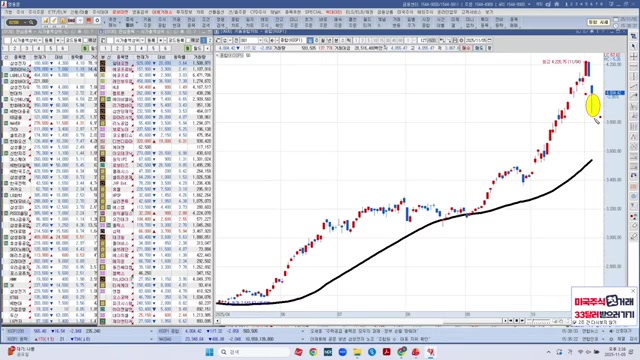Click the top icon in the right chart toolbar
The height and width of the screenshot is (360, 640).
pyautogui.click(x=633, y=37)
